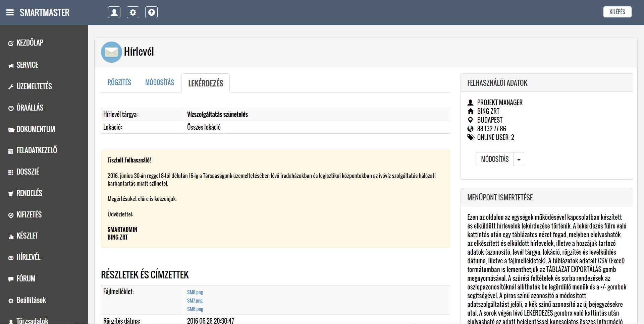Viewport: 644px width, 324px height.
Task: Click the hamburger menu icon
Action: (10, 13)
